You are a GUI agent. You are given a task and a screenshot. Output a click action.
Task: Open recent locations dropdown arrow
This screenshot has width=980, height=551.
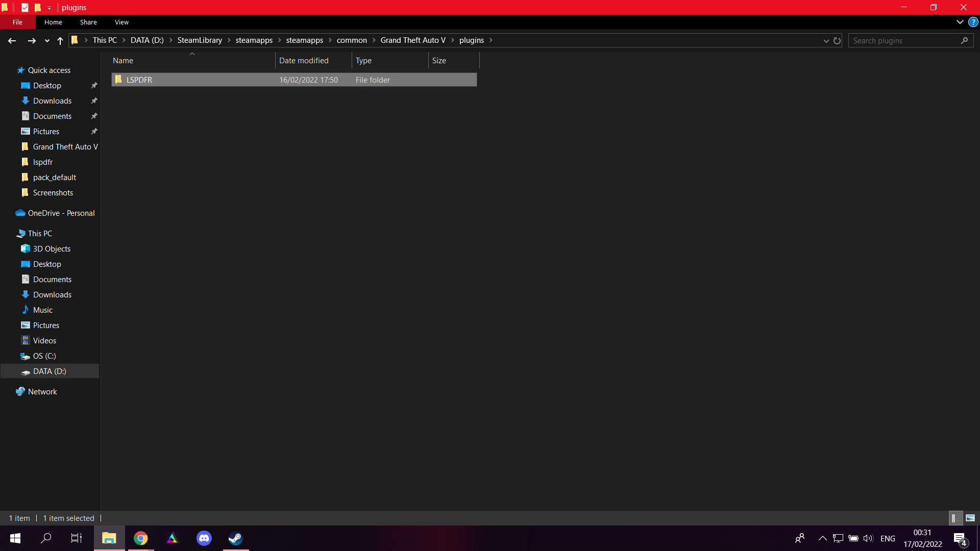[x=47, y=41]
